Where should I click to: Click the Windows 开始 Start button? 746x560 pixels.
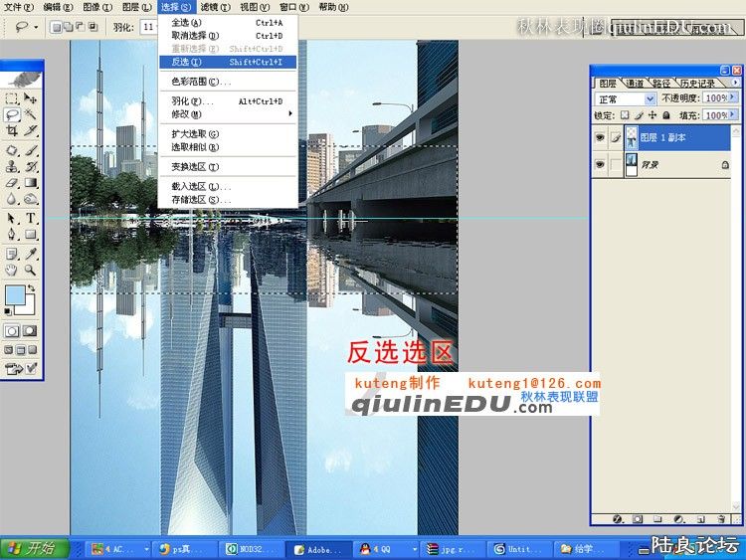pyautogui.click(x=34, y=548)
